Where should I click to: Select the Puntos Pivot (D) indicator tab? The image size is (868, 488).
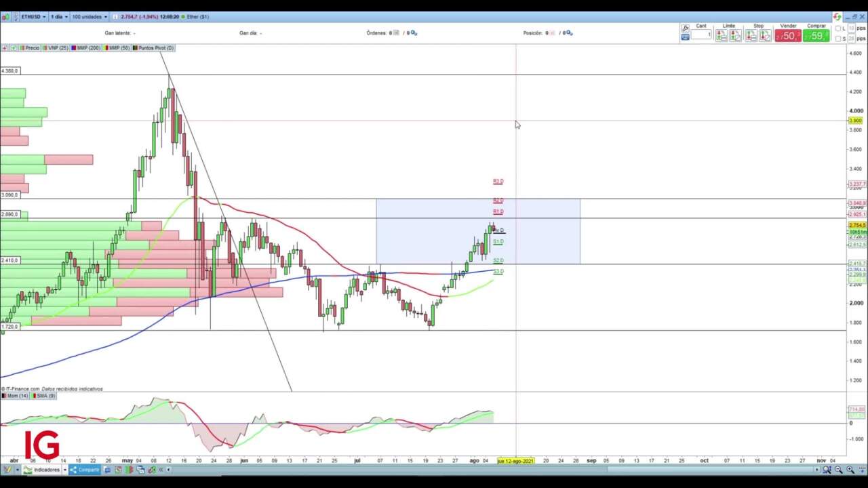(154, 48)
